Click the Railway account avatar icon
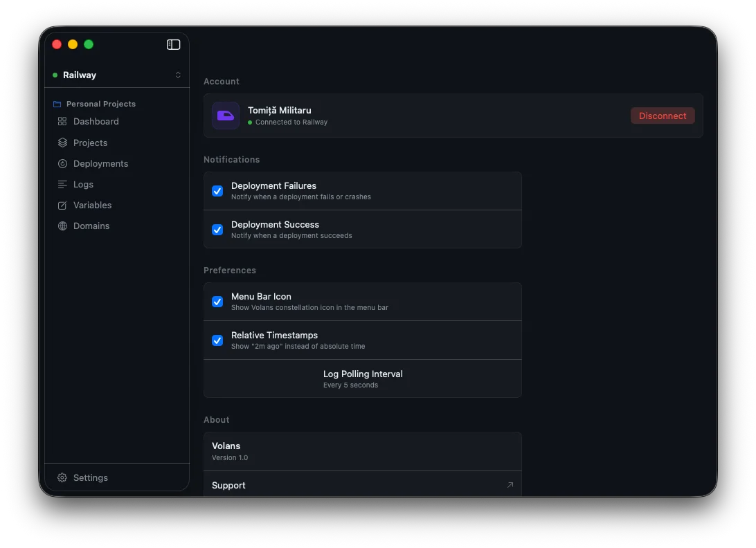The width and height of the screenshot is (756, 548). tap(225, 115)
